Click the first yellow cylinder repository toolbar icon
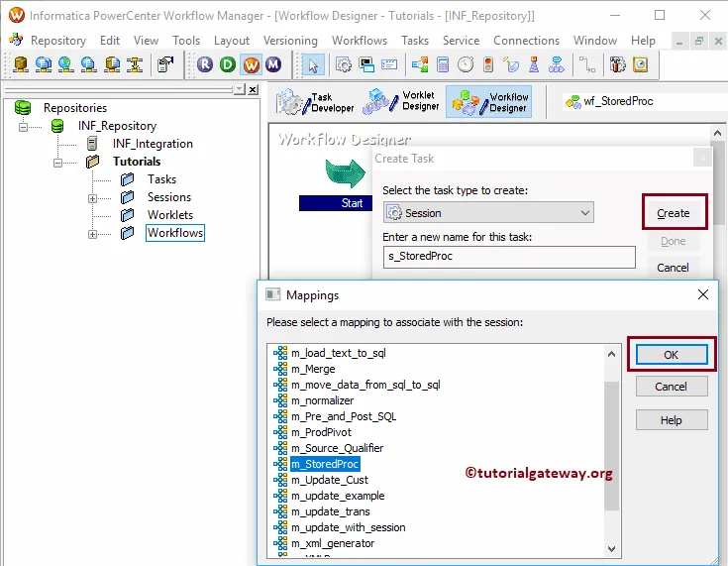This screenshot has width=728, height=566. pos(21,64)
